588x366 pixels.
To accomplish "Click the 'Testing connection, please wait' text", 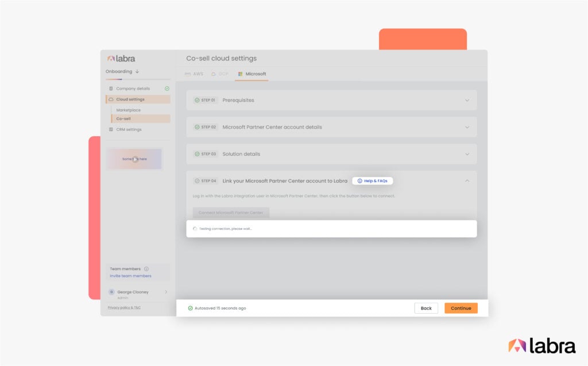I will 225,229.
